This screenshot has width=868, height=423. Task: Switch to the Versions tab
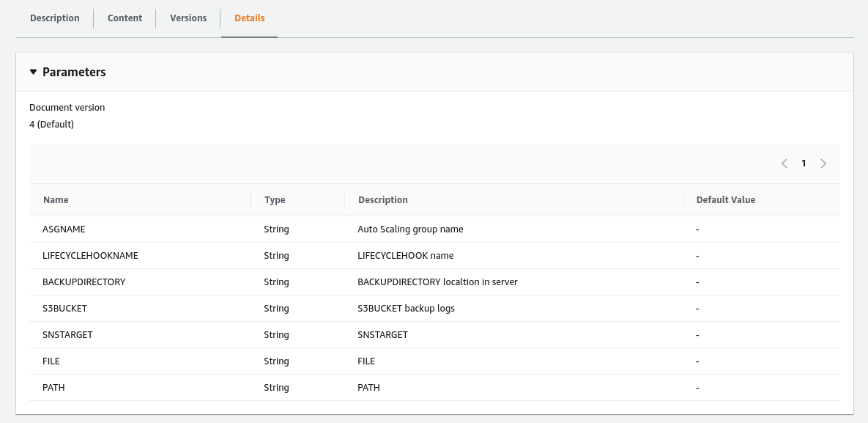click(188, 18)
